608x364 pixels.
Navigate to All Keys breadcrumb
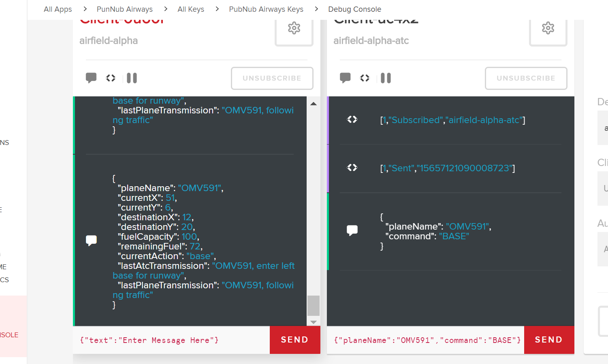pos(191,9)
